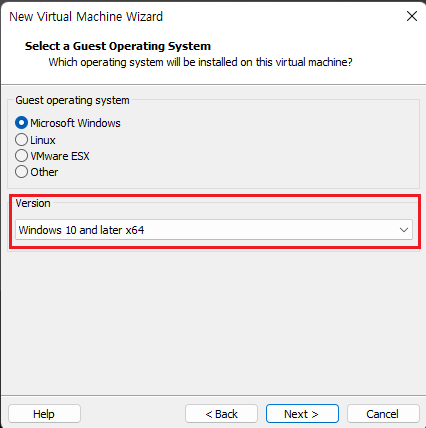Cancel the New Virtual Machine Wizard

coord(383,414)
